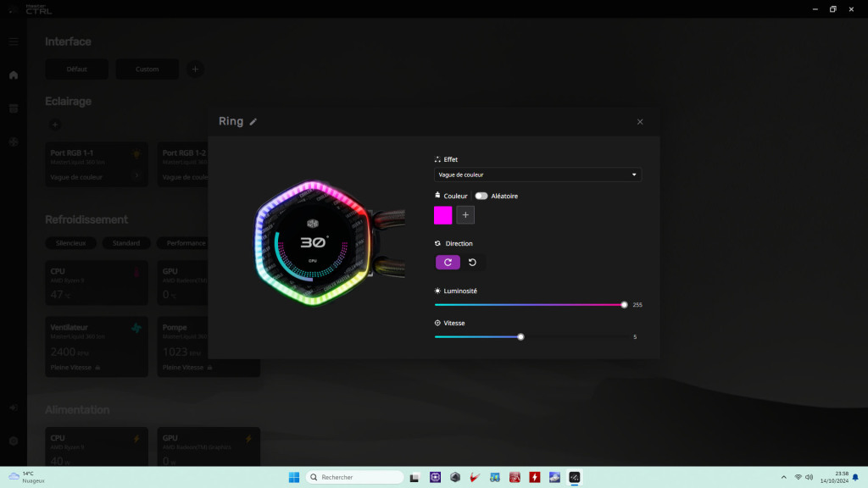Viewport: 868px width, 488px height.
Task: Click the Rechercher taskbar search box
Action: click(x=355, y=477)
